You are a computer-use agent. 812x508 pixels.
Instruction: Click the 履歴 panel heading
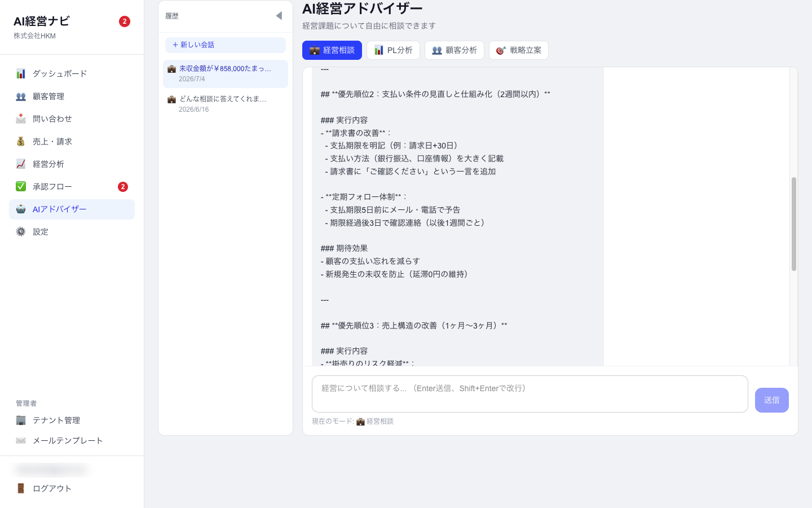pyautogui.click(x=172, y=16)
